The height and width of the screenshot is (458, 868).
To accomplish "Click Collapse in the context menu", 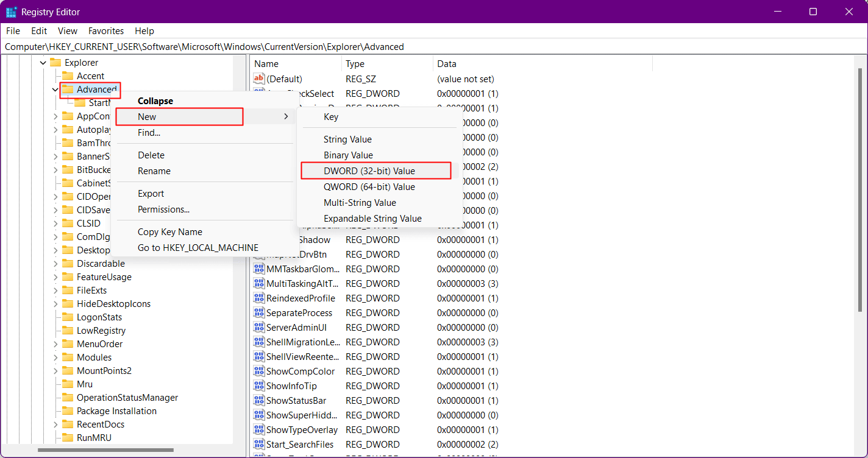I will click(x=204, y=100).
